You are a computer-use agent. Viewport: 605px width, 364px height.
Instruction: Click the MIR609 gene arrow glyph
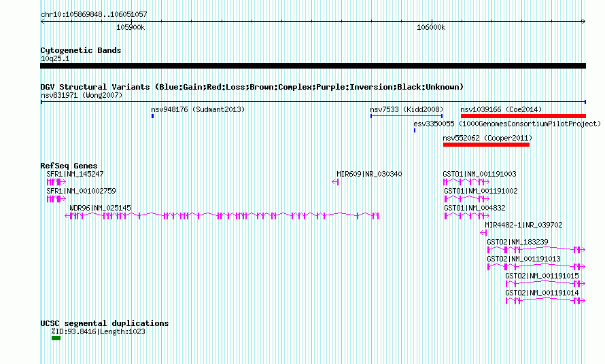335,181
